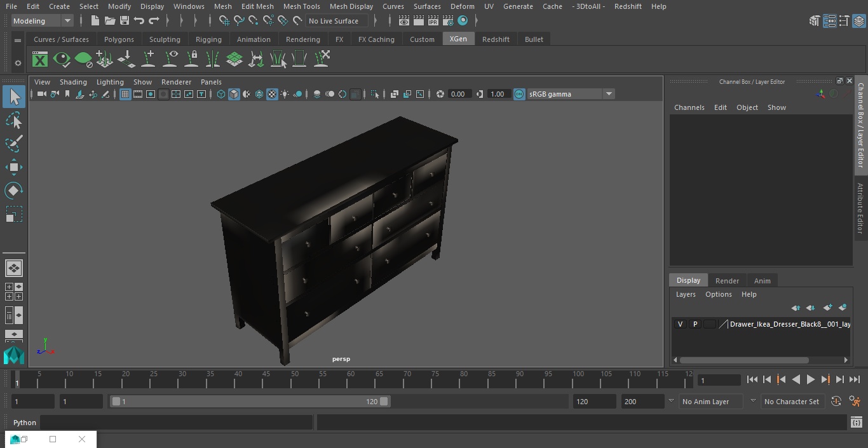Click the shelf settings gear icon
Viewport: 868px width, 448px height.
18,63
